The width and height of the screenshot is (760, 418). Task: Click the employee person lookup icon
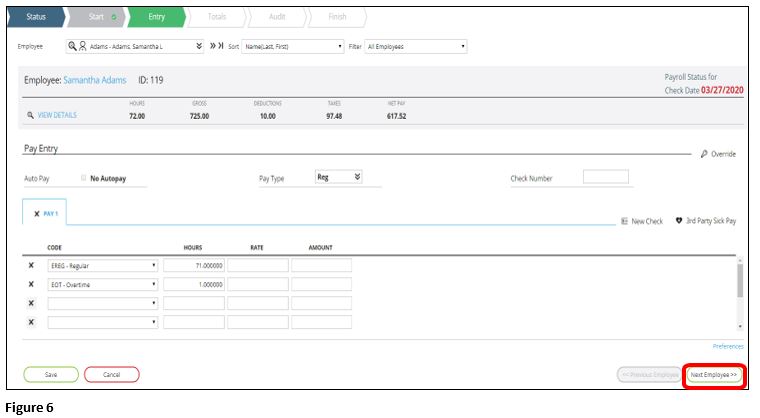[x=82, y=46]
